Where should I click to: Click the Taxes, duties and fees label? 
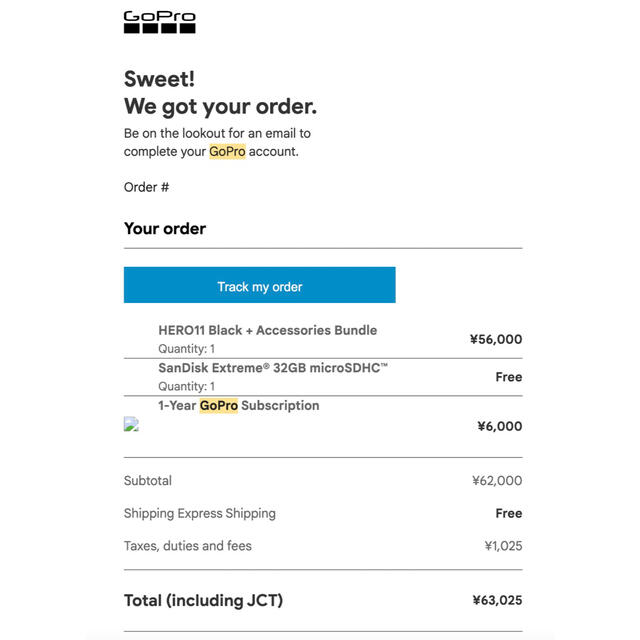(188, 546)
